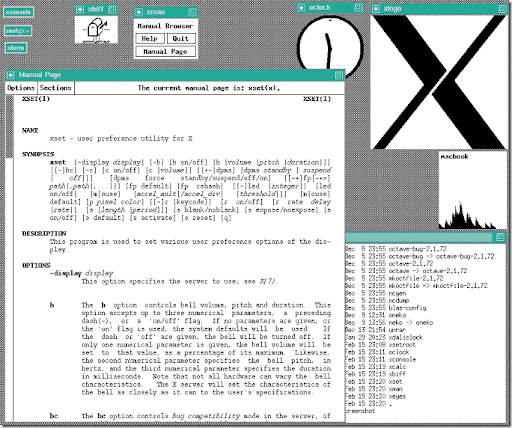Click the macbook xload graph
This screenshot has width=512, height=428.
point(472,191)
